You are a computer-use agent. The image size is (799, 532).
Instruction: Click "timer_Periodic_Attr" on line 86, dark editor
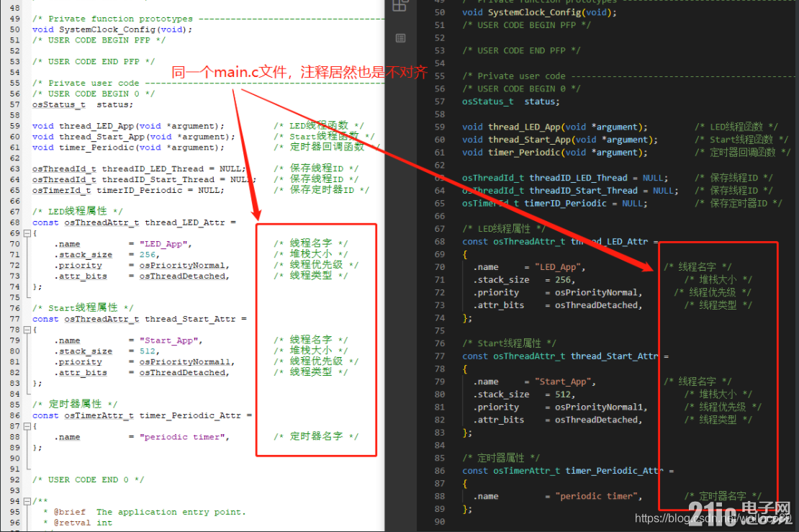point(615,471)
